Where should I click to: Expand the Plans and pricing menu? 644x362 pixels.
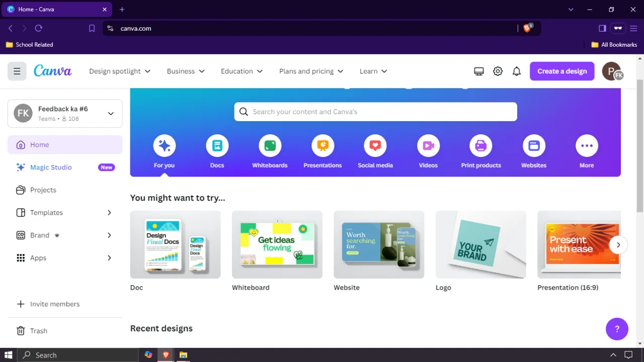pos(311,71)
